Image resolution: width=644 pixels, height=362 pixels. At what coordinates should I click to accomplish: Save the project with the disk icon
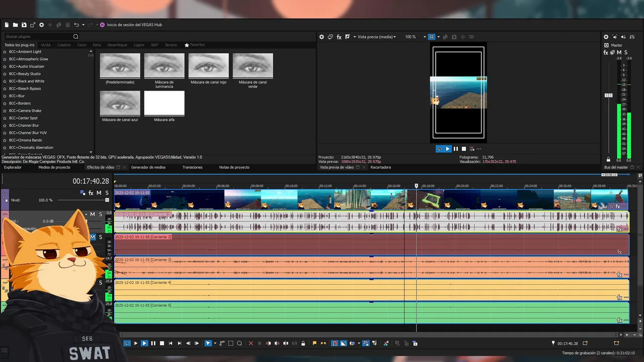[24, 25]
